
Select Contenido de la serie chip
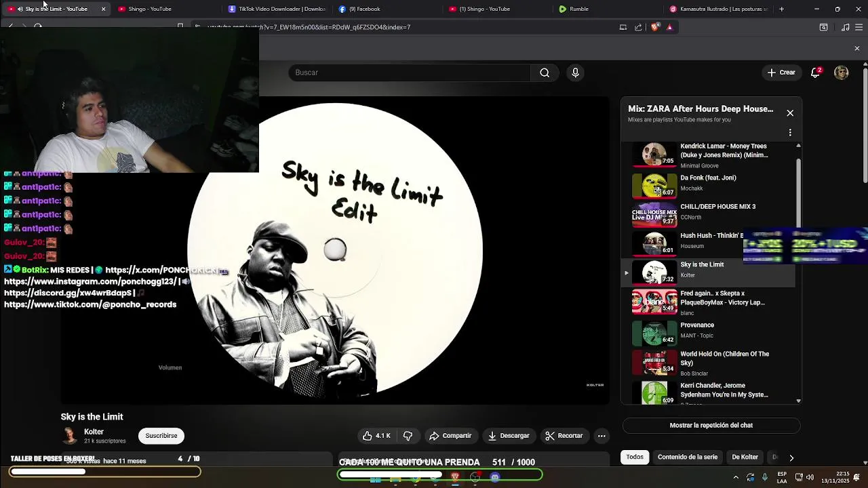click(x=687, y=457)
